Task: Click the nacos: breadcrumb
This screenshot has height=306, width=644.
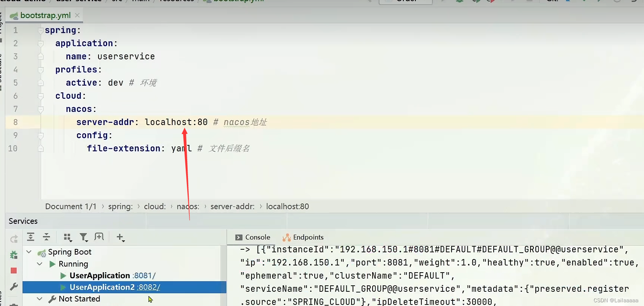Action: [188, 207]
